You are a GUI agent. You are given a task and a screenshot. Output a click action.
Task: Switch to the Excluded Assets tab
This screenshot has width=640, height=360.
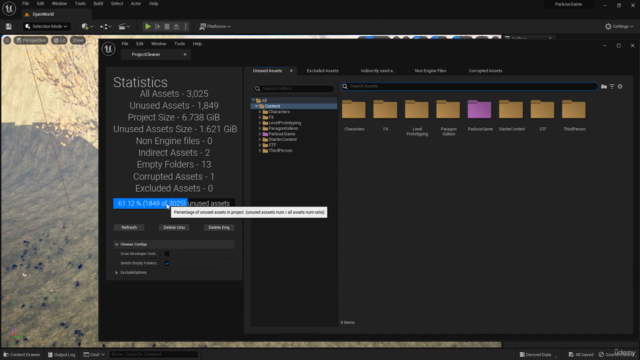tap(322, 71)
